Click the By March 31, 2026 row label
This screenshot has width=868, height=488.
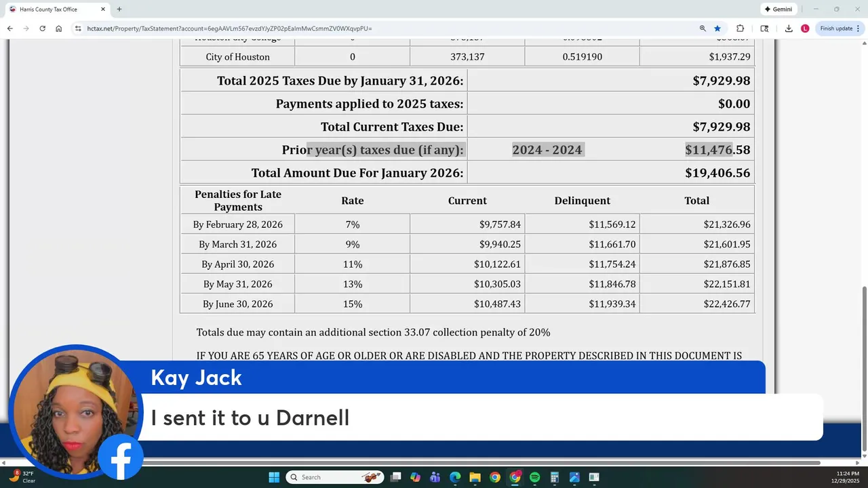237,244
